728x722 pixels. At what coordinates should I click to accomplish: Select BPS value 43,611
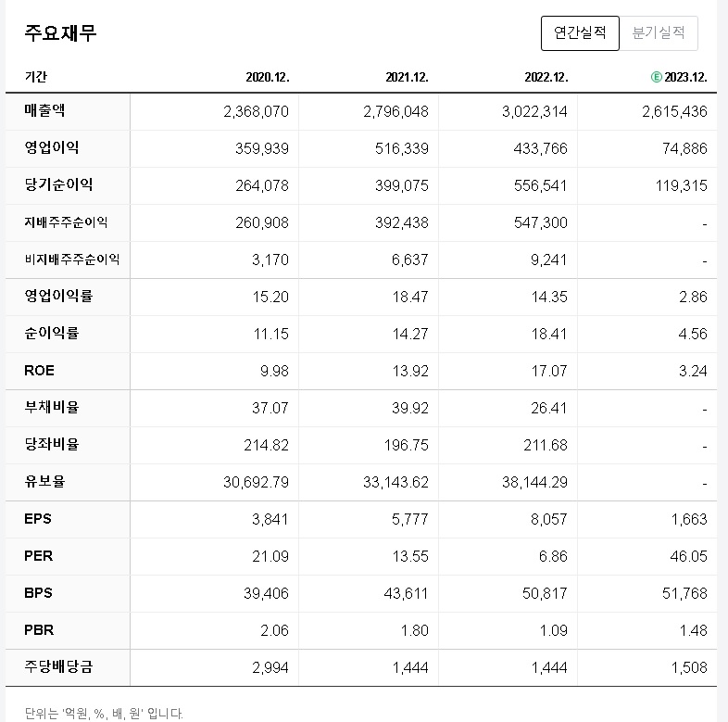pyautogui.click(x=406, y=594)
